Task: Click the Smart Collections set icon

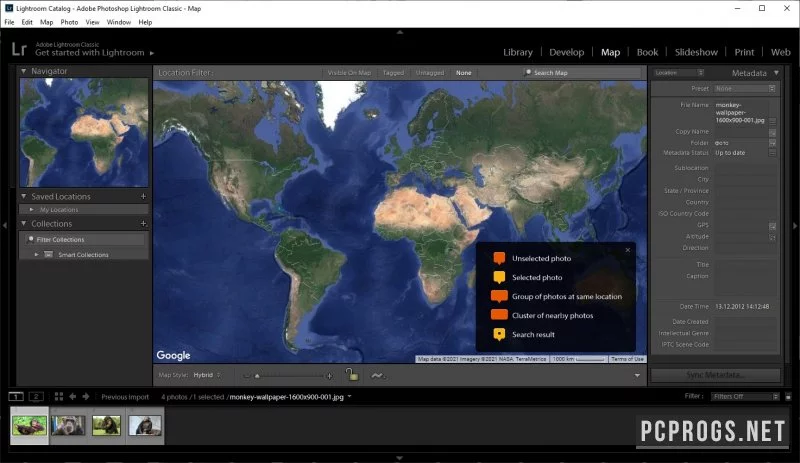Action: click(x=48, y=254)
